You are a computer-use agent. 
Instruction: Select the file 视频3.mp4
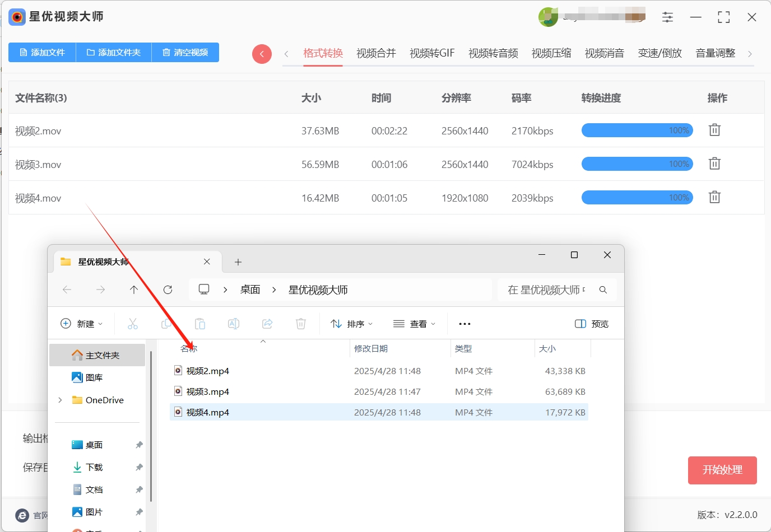click(379, 391)
